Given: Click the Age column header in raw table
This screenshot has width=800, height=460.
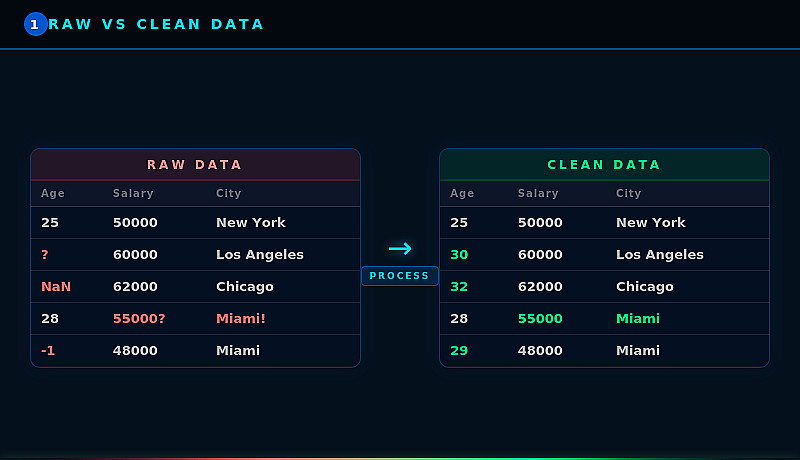Looking at the screenshot, I should pos(52,193).
